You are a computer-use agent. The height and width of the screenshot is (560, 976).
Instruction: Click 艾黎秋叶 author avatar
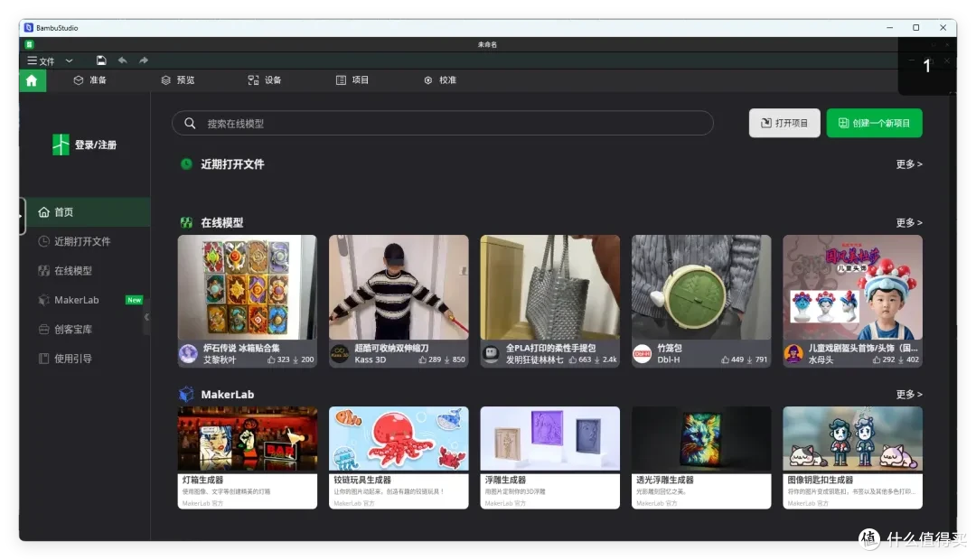189,354
